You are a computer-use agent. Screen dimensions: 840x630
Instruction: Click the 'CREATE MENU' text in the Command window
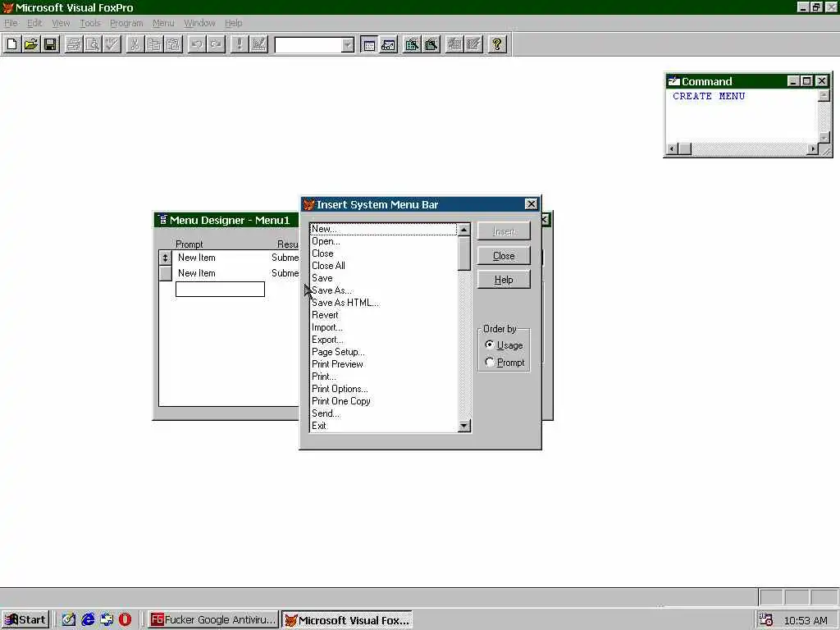(x=709, y=97)
